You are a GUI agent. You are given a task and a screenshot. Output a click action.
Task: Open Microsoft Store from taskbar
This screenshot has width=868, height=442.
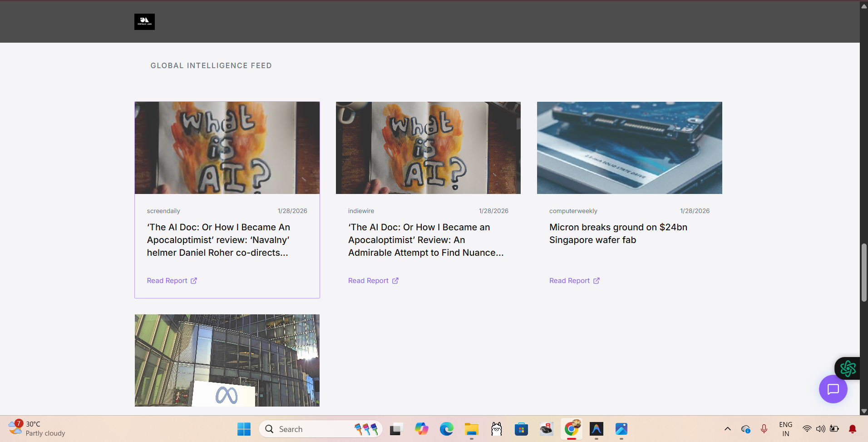click(x=521, y=429)
